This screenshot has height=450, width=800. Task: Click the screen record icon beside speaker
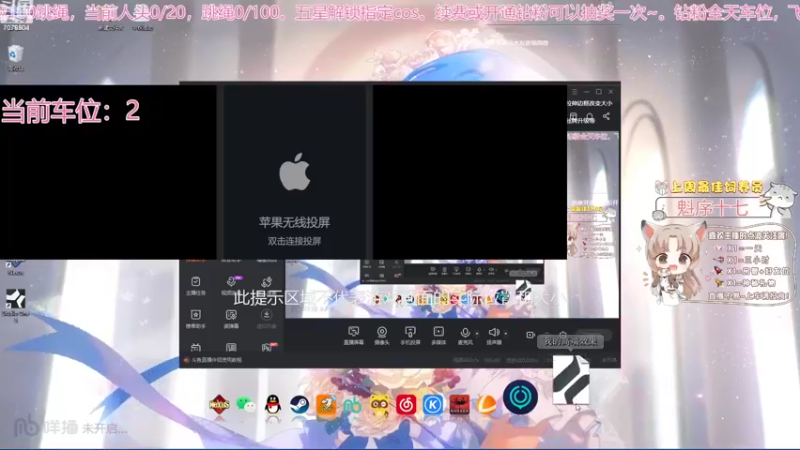530,335
